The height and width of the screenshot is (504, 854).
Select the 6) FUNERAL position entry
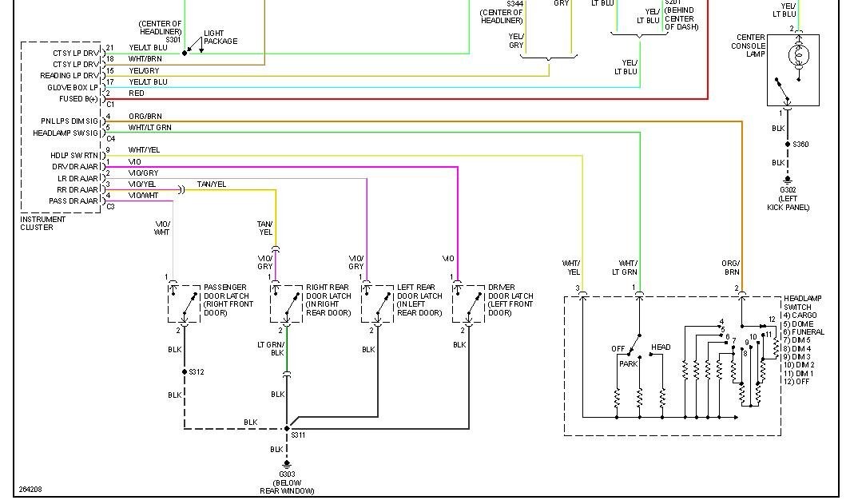(x=804, y=332)
